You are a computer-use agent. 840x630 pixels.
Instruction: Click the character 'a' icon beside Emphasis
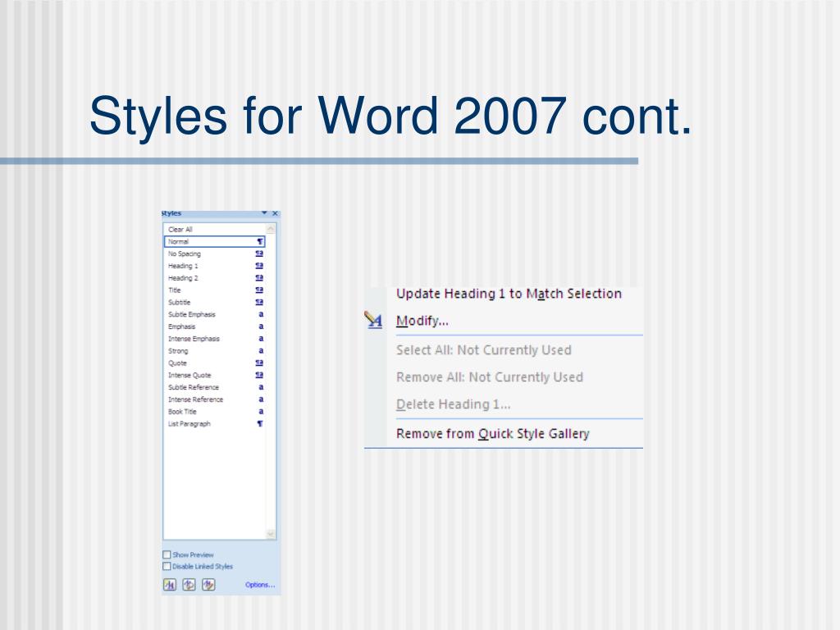pyautogui.click(x=261, y=326)
